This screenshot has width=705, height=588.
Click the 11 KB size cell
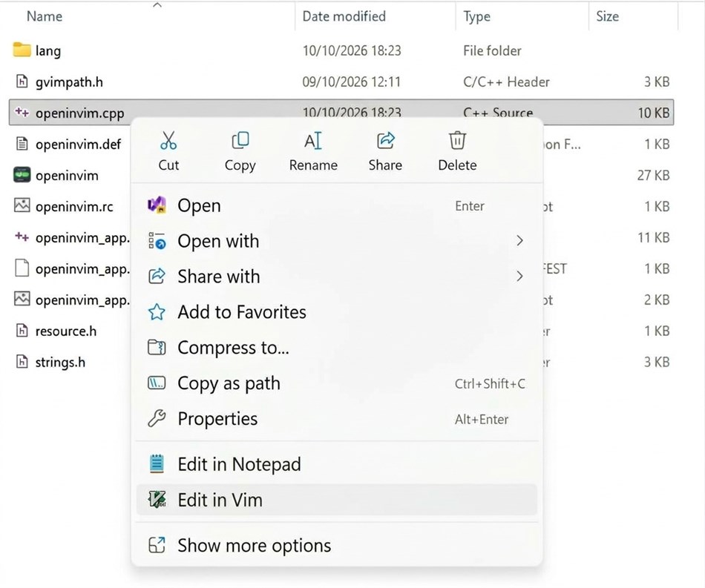coord(654,237)
